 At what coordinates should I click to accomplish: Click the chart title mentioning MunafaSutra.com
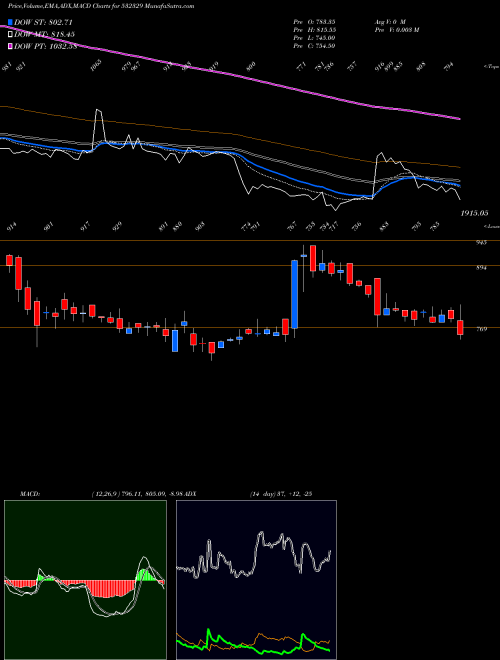(101, 6)
